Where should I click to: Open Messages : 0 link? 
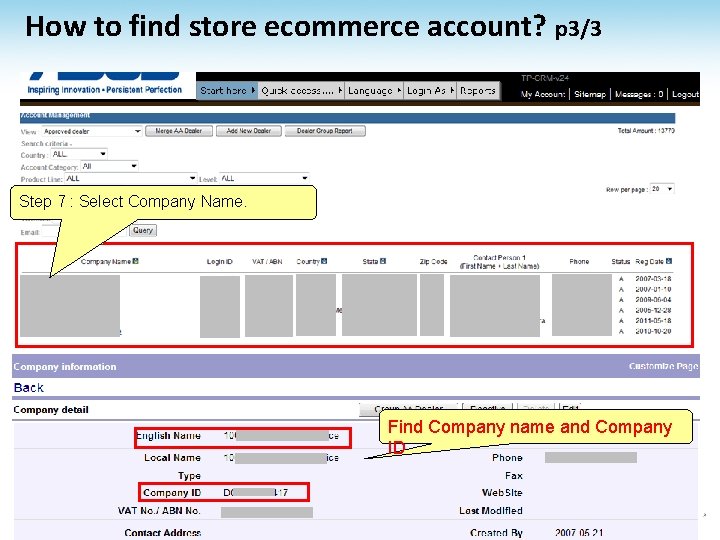click(x=639, y=94)
